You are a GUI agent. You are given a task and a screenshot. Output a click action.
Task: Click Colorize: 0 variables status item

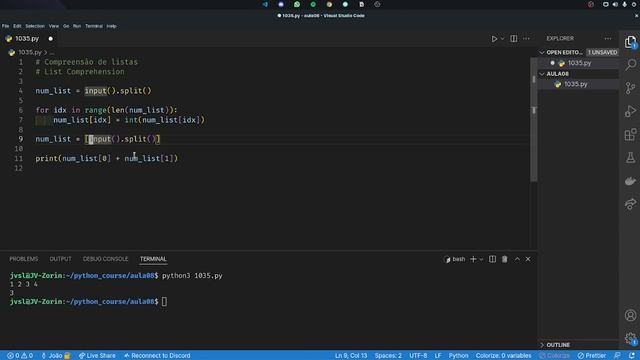[503, 356]
